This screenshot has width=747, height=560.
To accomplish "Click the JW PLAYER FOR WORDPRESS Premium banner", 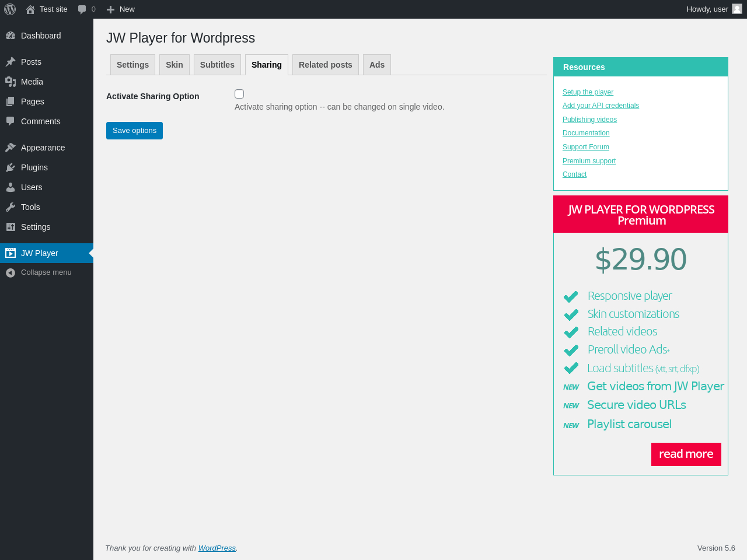I will [641, 215].
